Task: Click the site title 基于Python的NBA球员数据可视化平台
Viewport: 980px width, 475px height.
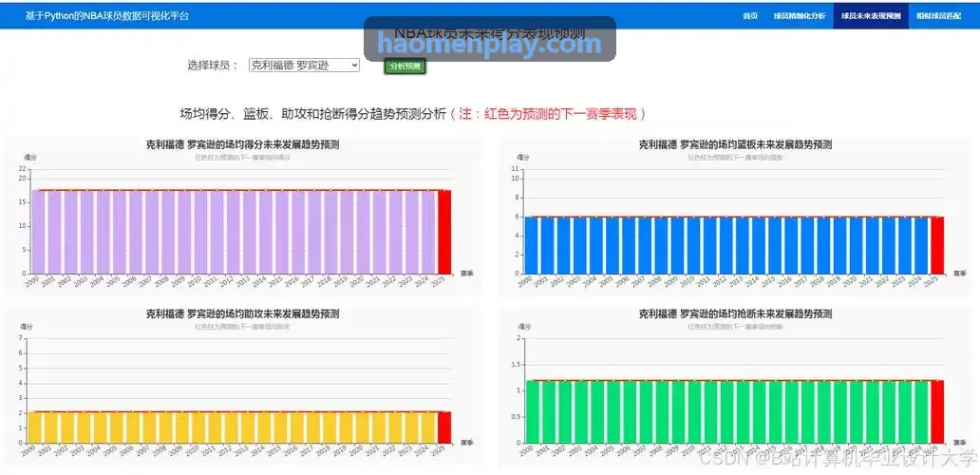Action: click(106, 15)
